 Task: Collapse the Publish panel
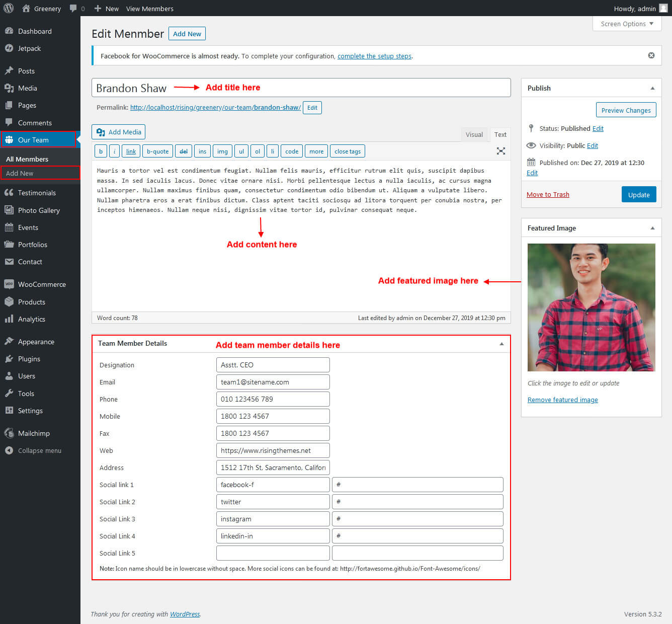coord(652,88)
